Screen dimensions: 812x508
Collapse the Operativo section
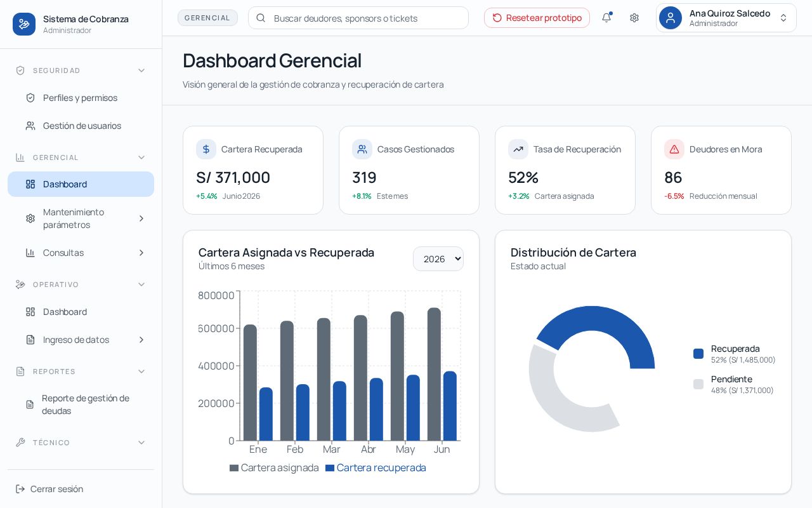coord(141,284)
